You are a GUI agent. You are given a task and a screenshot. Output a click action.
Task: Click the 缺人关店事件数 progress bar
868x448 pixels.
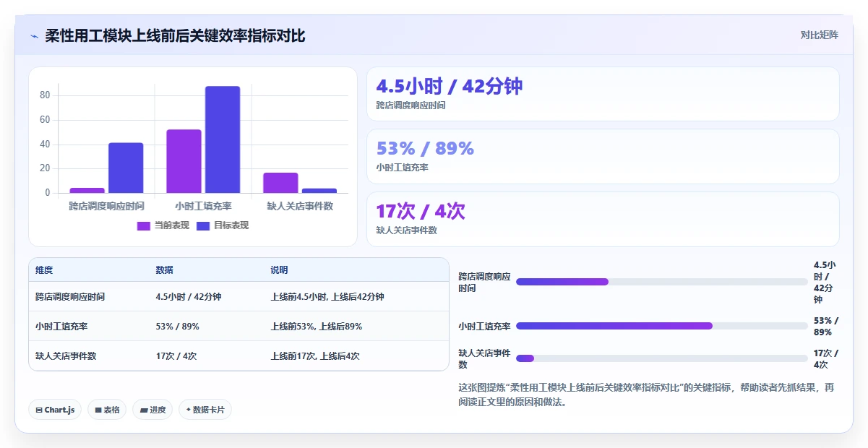pyautogui.click(x=661, y=358)
